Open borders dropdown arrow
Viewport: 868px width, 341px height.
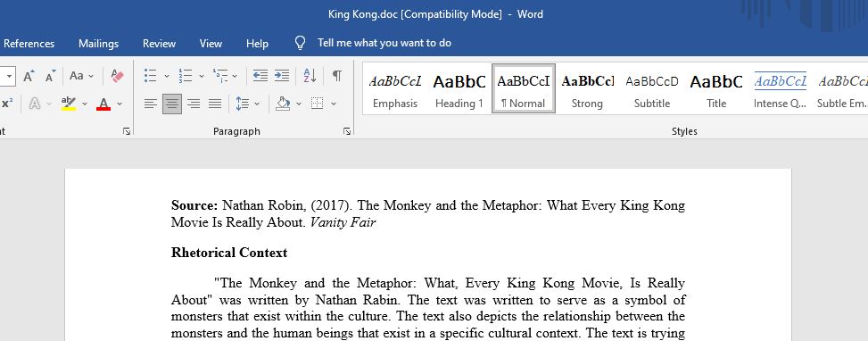click(334, 104)
